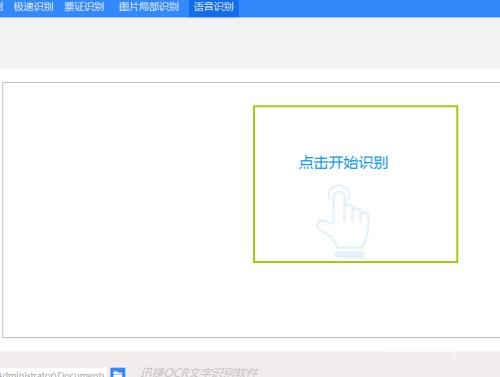
Task: Switch to the 票证识别 tab
Action: [84, 7]
